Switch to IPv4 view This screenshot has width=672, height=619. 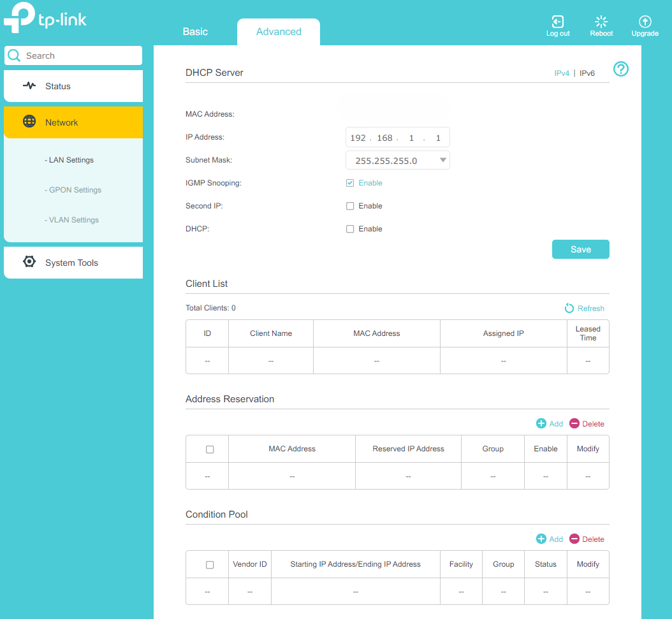[562, 73]
